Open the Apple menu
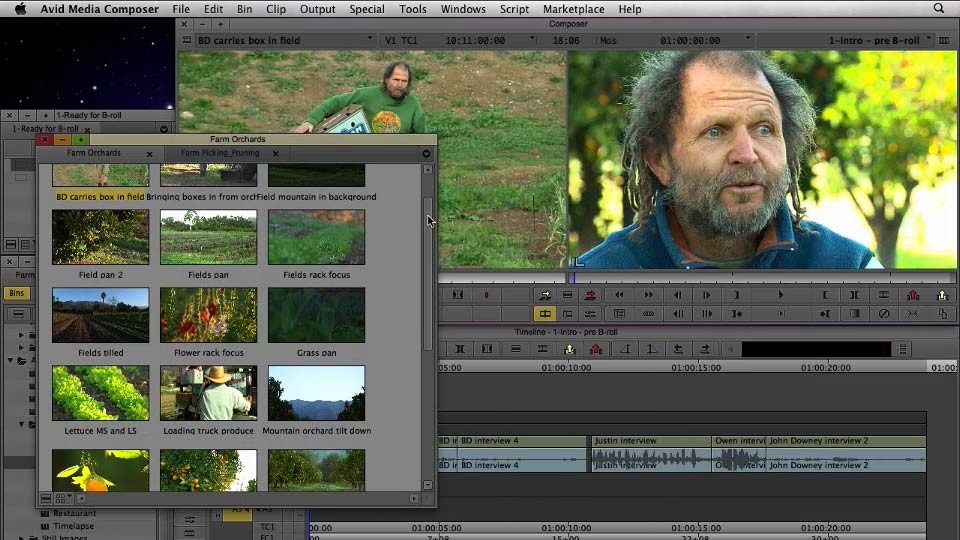The width and height of the screenshot is (960, 540). point(20,9)
